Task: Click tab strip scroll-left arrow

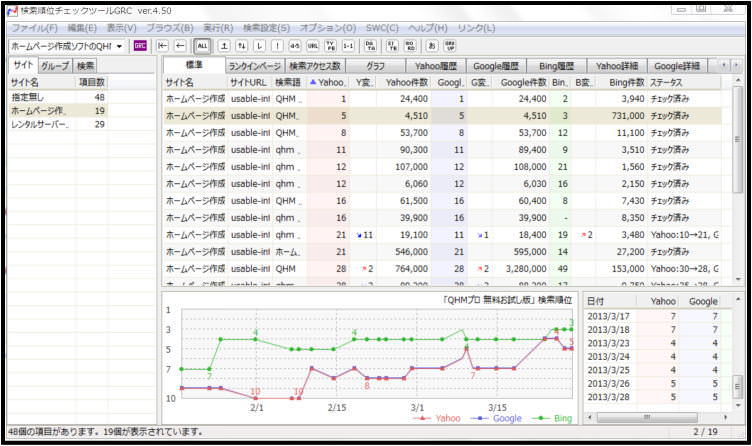Action: (724, 65)
